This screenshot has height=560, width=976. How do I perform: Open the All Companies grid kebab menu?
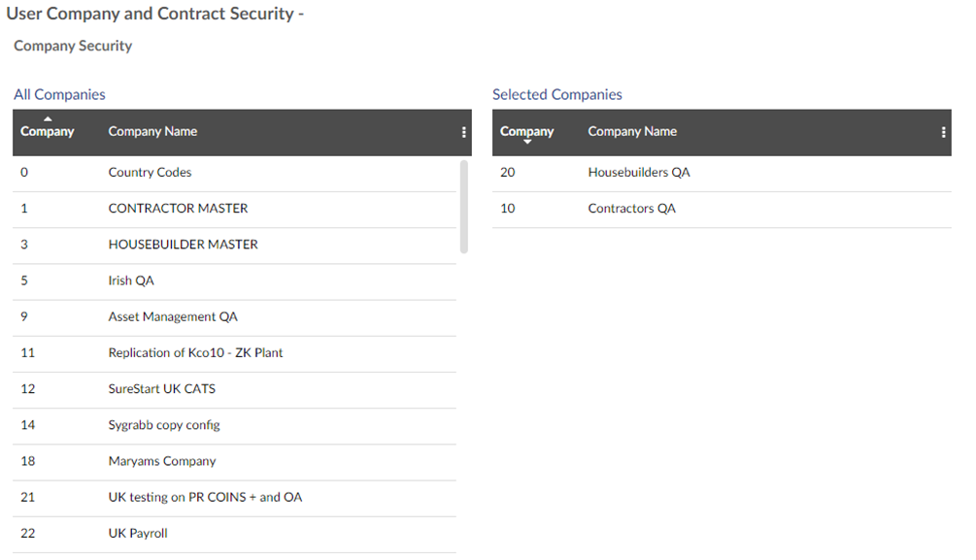tap(464, 132)
